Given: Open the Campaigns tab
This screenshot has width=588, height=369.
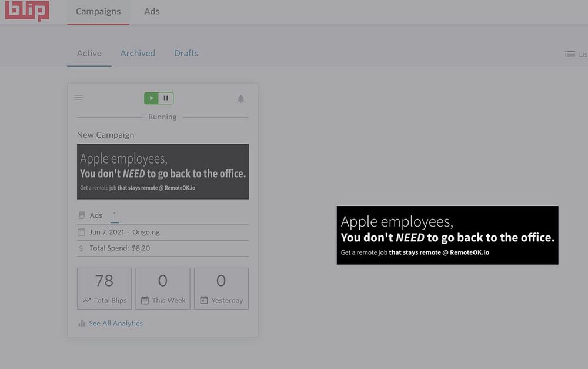Looking at the screenshot, I should [98, 12].
